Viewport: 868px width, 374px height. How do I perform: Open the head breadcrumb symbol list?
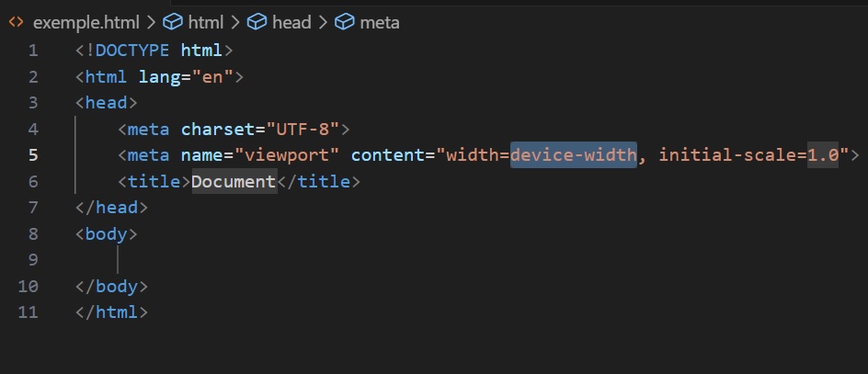click(x=291, y=22)
